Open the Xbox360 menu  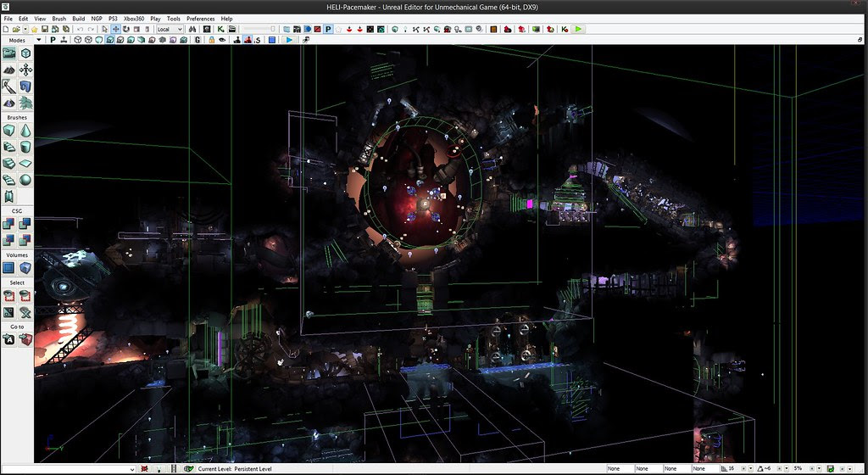point(133,19)
